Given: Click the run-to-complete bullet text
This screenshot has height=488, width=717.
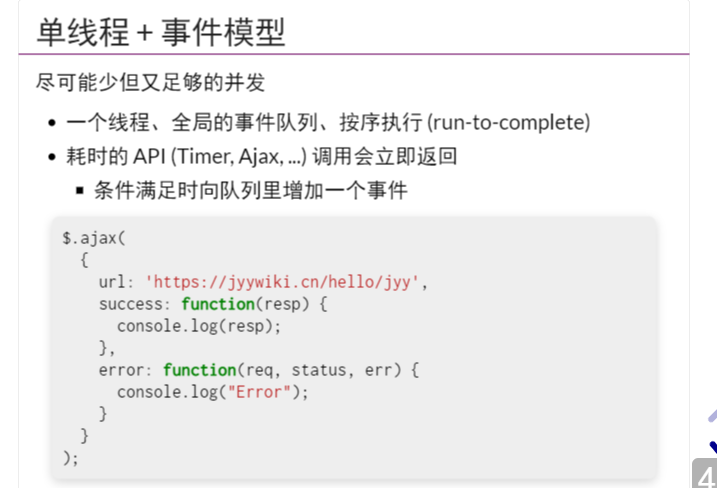Looking at the screenshot, I should (x=328, y=122).
